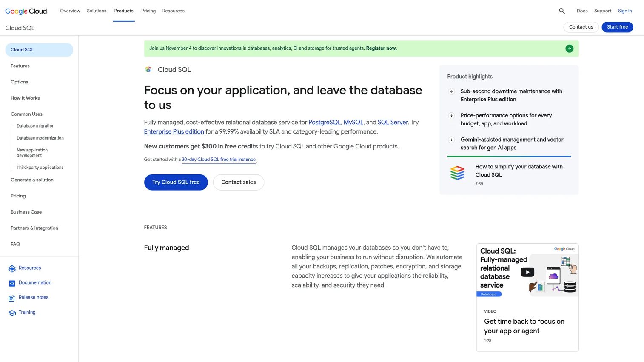Open the Docs link
This screenshot has width=644, height=362.
pyautogui.click(x=582, y=11)
